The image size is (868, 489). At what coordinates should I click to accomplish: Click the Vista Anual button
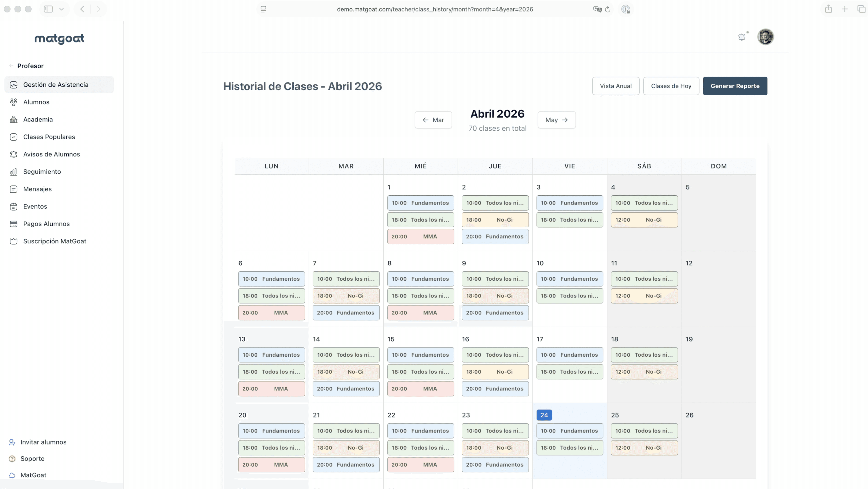tap(616, 86)
